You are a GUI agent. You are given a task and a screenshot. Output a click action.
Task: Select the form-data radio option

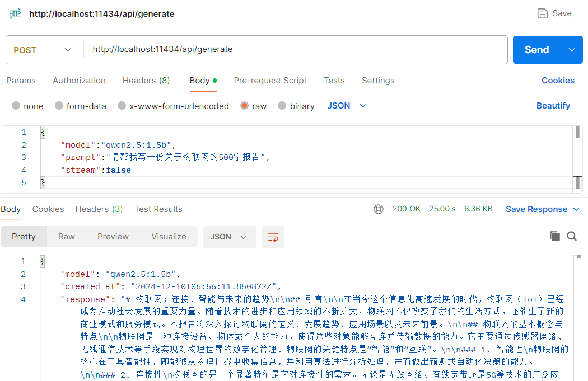pos(59,106)
